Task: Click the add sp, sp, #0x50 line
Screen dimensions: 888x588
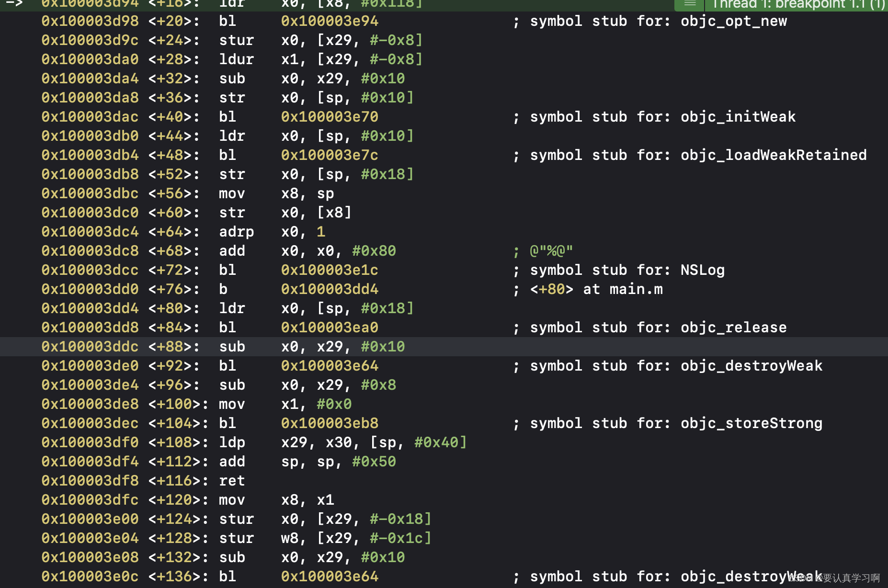Action: (219, 462)
